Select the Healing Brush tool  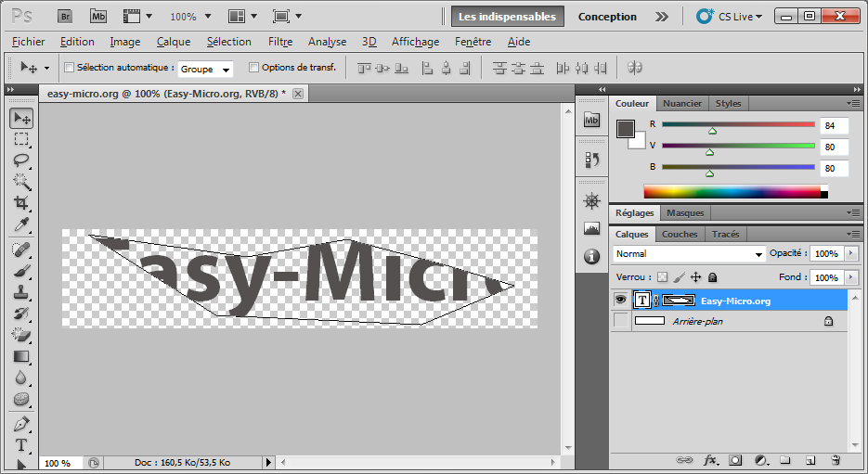(x=21, y=250)
